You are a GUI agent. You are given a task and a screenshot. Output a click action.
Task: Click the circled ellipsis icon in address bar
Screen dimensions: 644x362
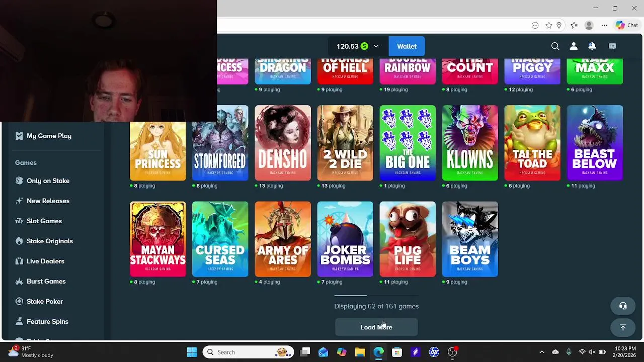click(535, 25)
